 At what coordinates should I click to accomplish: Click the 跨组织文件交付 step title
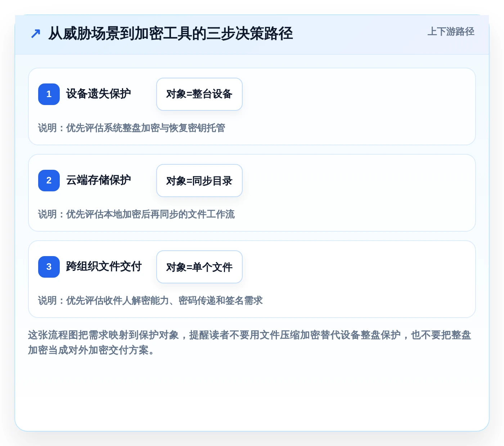tap(104, 267)
